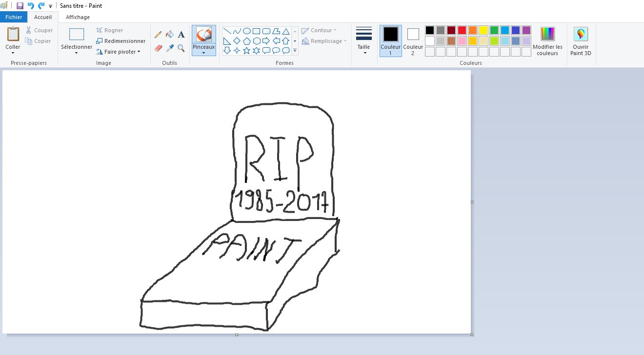Choose the Diamond shape

[x=237, y=41]
